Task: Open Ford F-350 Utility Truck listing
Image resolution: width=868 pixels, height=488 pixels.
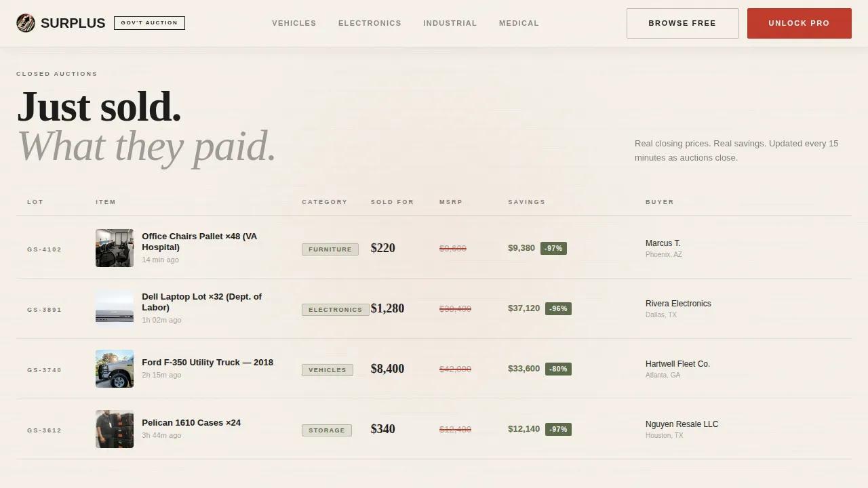Action: 208,363
